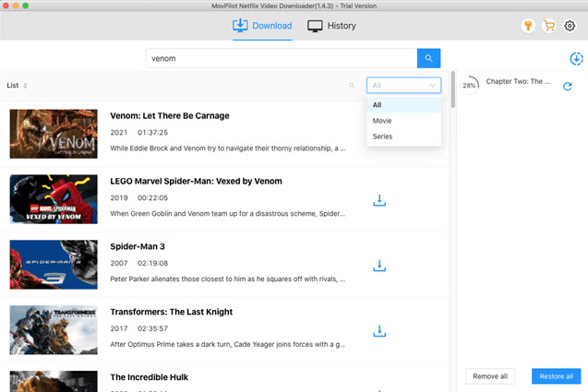The height and width of the screenshot is (392, 588).
Task: Click the small filter search magnifier icon
Action: pos(352,86)
